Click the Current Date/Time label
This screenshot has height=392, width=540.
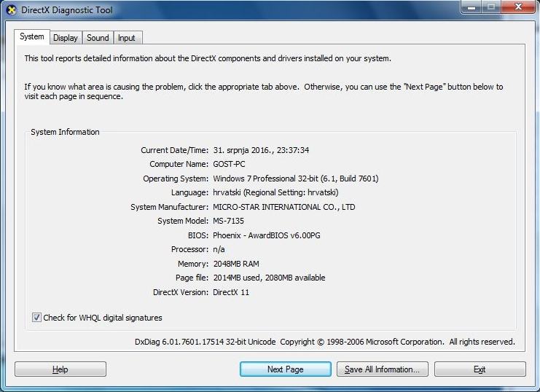click(175, 150)
